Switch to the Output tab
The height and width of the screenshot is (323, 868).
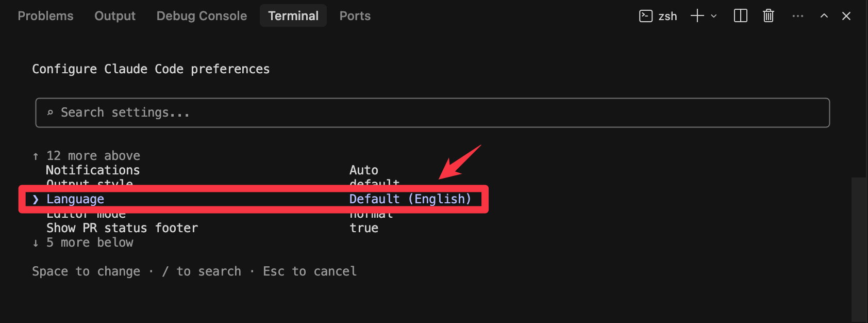click(x=115, y=16)
